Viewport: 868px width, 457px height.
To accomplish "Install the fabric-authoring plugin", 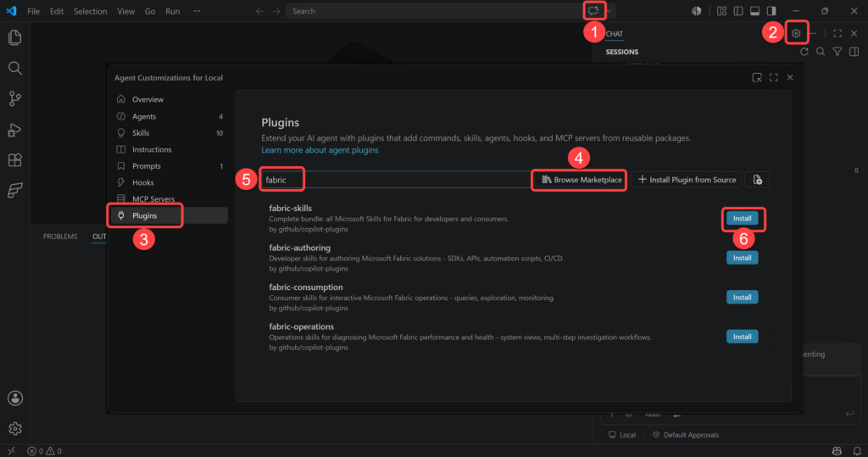I will point(743,258).
